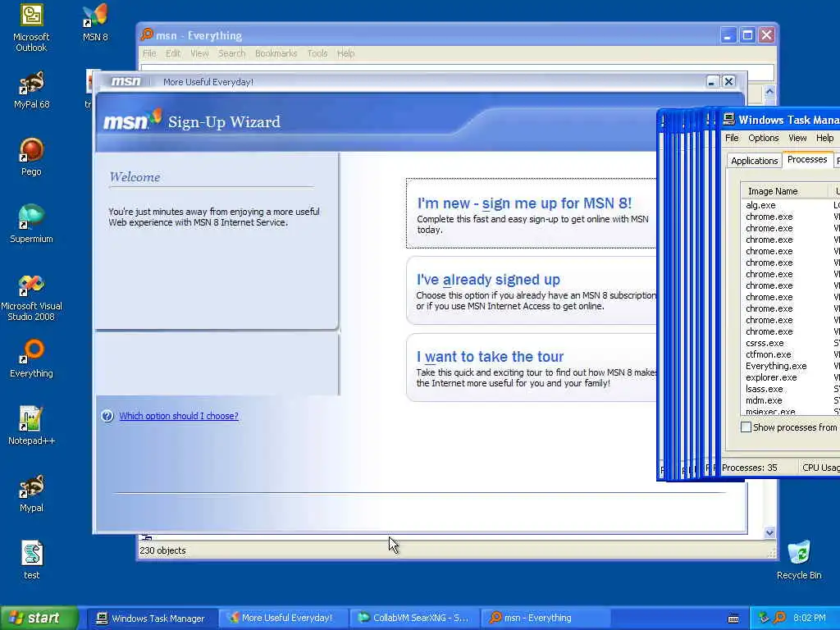This screenshot has height=630, width=840.
Task: Open Microsoft Visual Studio 2008 desktop icon
Action: click(31, 296)
